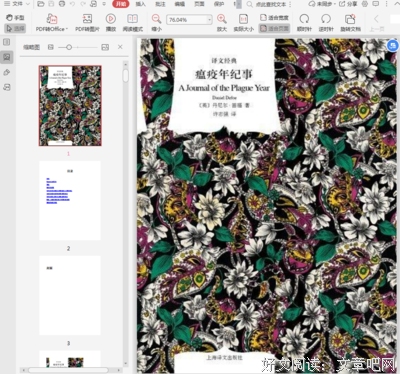Click the print preview icon

coord(94,4)
